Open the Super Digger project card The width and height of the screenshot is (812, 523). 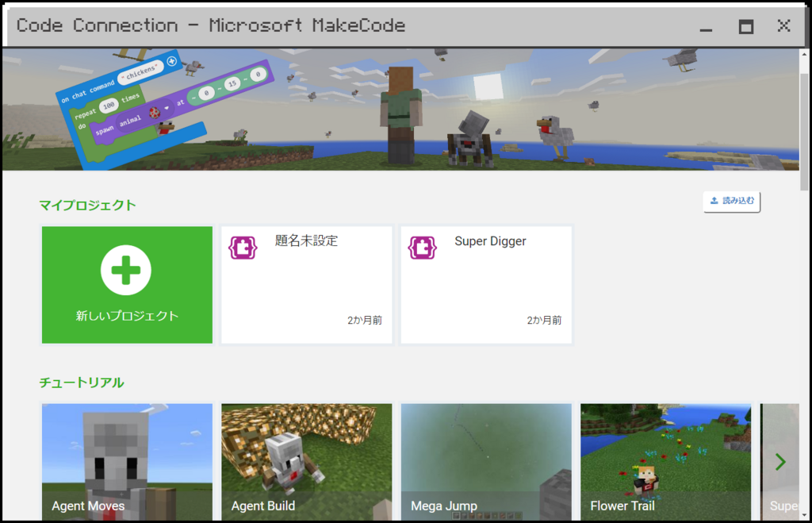486,285
